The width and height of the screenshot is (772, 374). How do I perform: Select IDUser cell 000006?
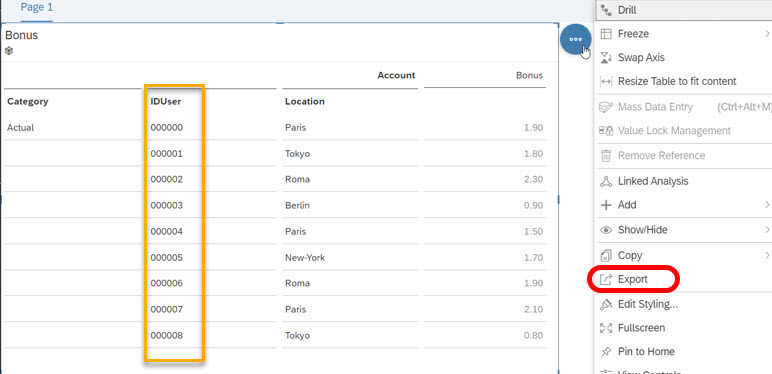167,283
